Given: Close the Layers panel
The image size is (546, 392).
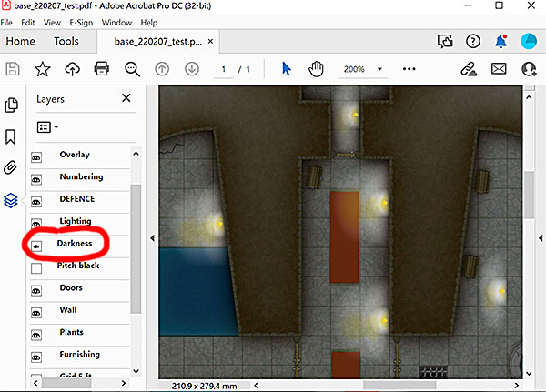Looking at the screenshot, I should 126,98.
